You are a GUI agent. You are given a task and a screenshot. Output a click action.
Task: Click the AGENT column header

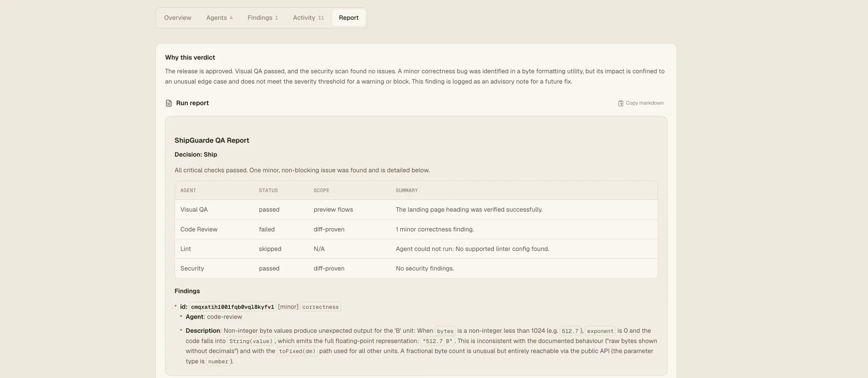click(x=188, y=190)
